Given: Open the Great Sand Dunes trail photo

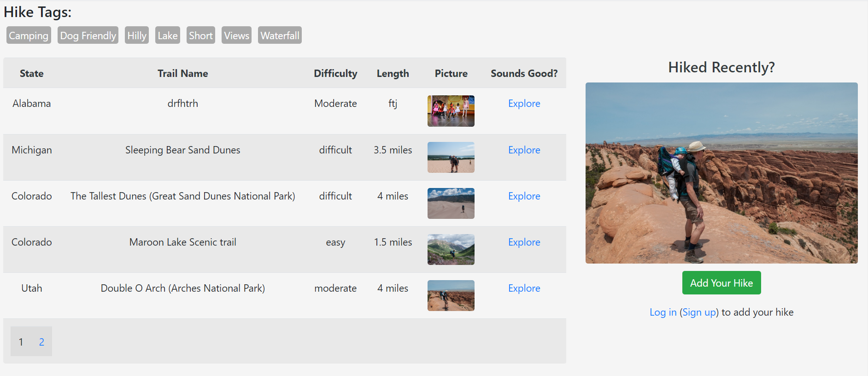Looking at the screenshot, I should (x=451, y=203).
